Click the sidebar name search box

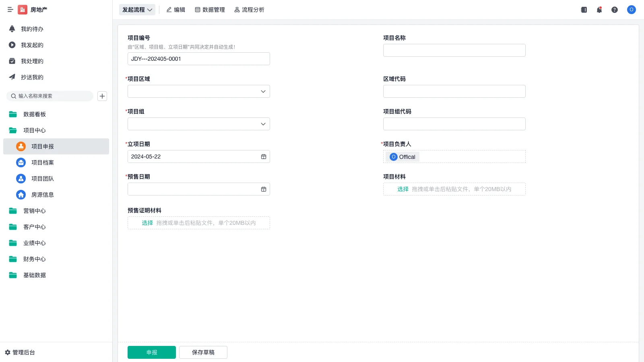pos(50,96)
